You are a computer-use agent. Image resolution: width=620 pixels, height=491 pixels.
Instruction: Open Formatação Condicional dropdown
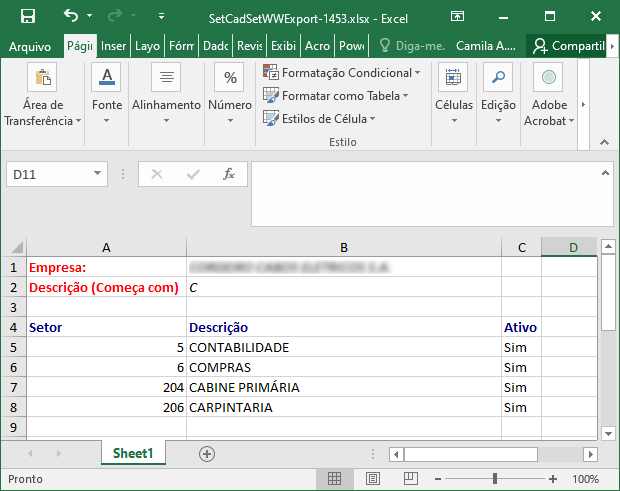342,73
